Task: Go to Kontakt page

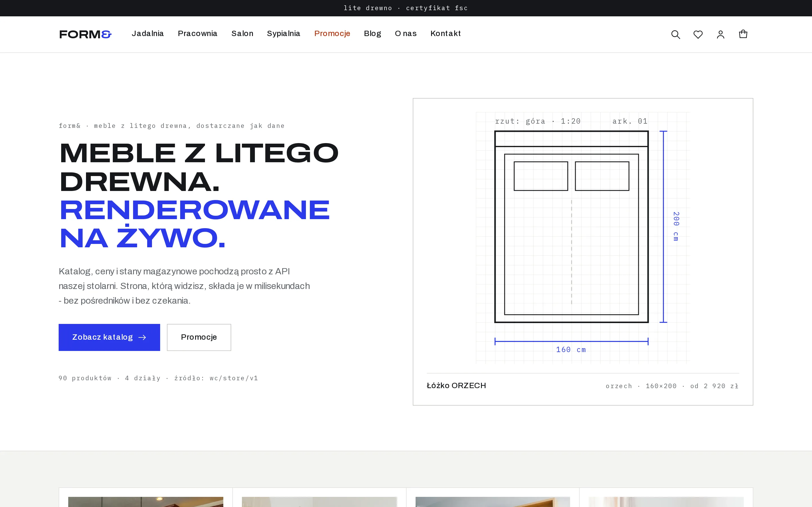Action: [445, 34]
